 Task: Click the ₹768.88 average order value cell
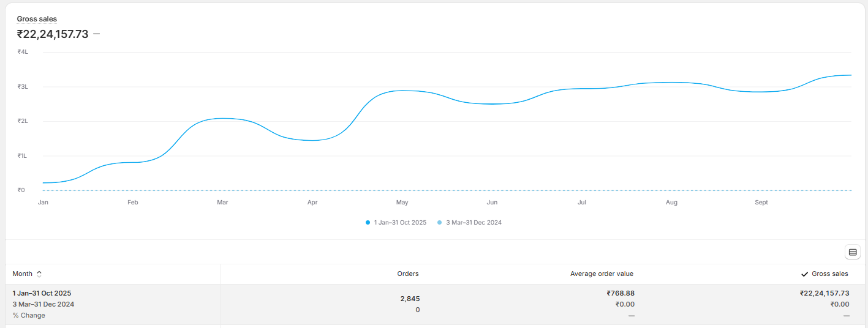tap(621, 294)
